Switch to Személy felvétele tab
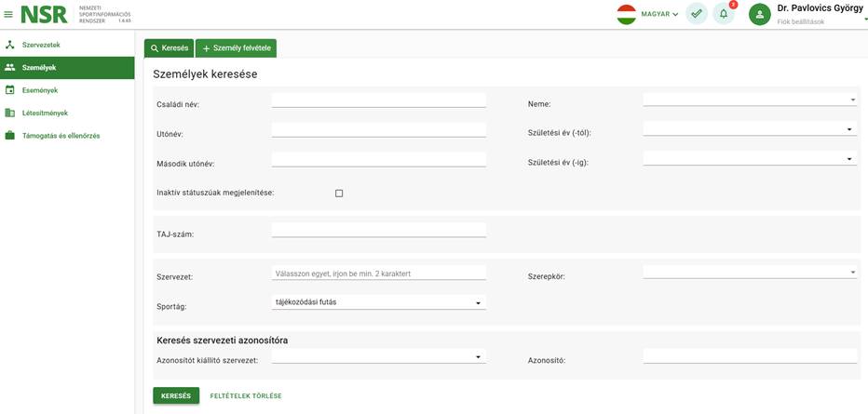This screenshot has width=868, height=414. pyautogui.click(x=237, y=48)
